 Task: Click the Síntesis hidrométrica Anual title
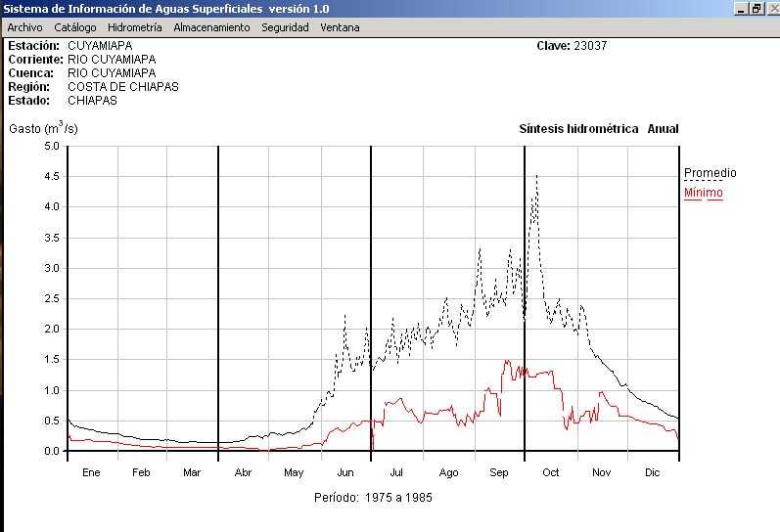click(598, 129)
